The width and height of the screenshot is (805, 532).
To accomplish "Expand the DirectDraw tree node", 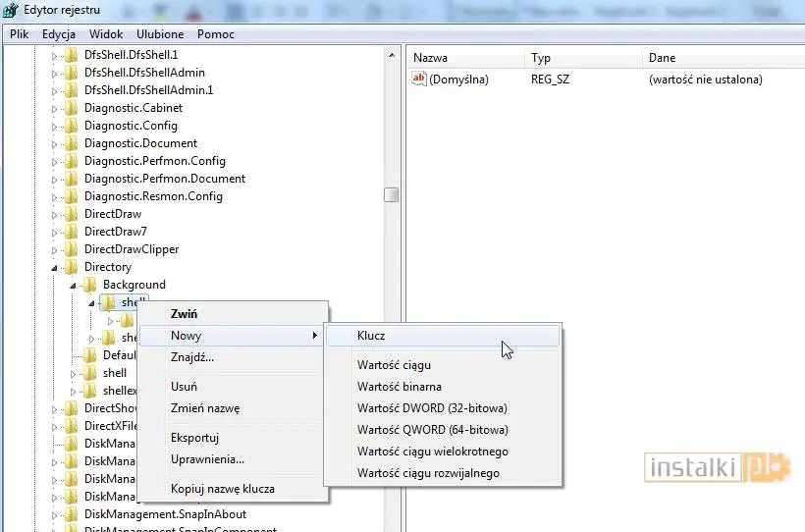I will tap(55, 214).
